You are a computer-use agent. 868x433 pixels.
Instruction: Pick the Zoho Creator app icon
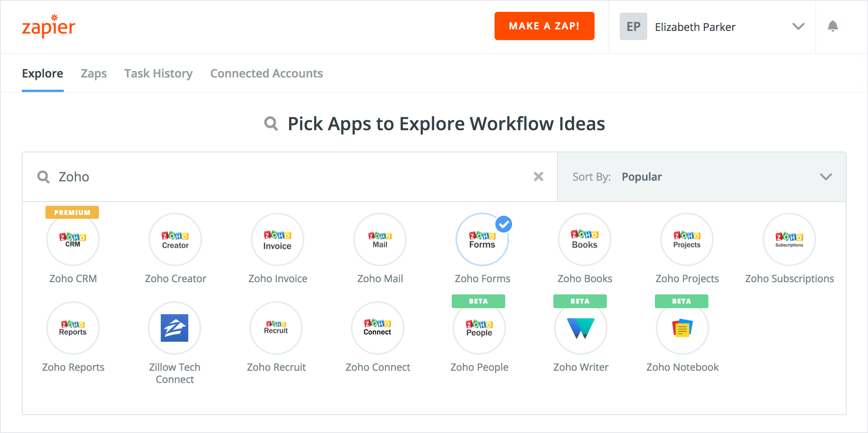coord(175,239)
